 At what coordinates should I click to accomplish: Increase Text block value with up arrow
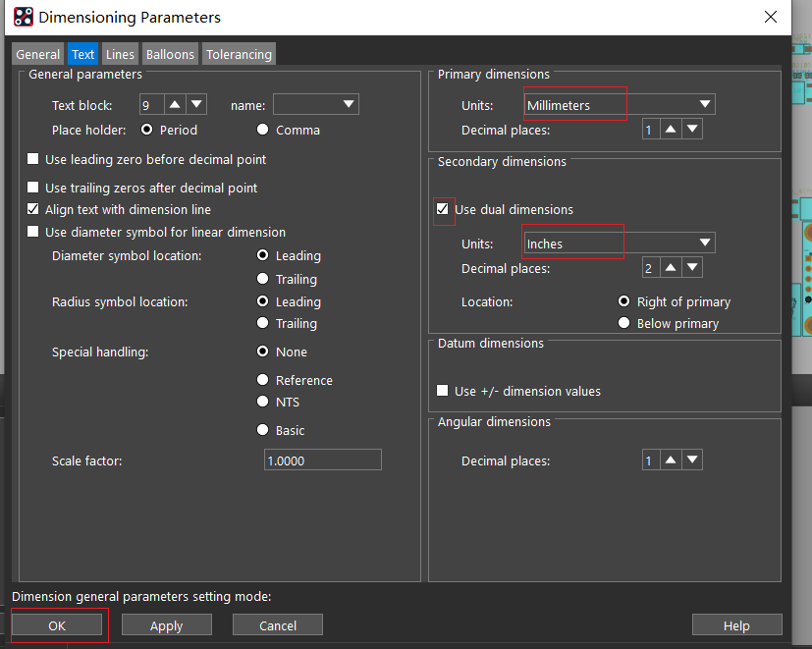coord(175,105)
